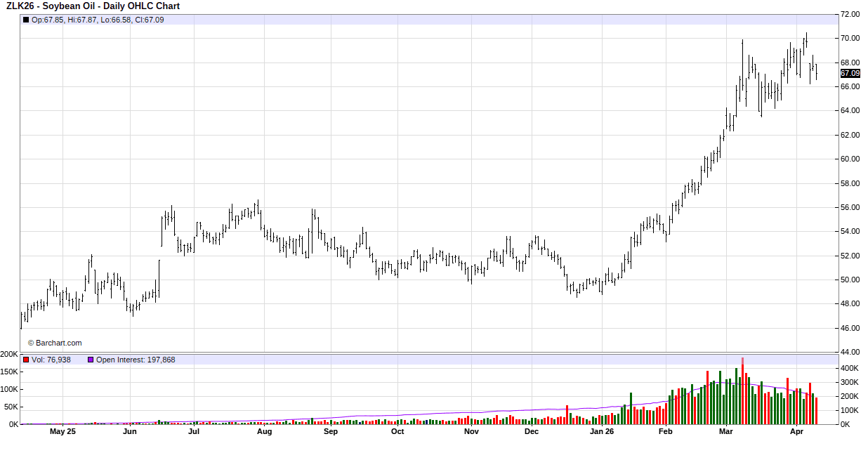
Task: Click the Aug date axis label
Action: pos(264,431)
